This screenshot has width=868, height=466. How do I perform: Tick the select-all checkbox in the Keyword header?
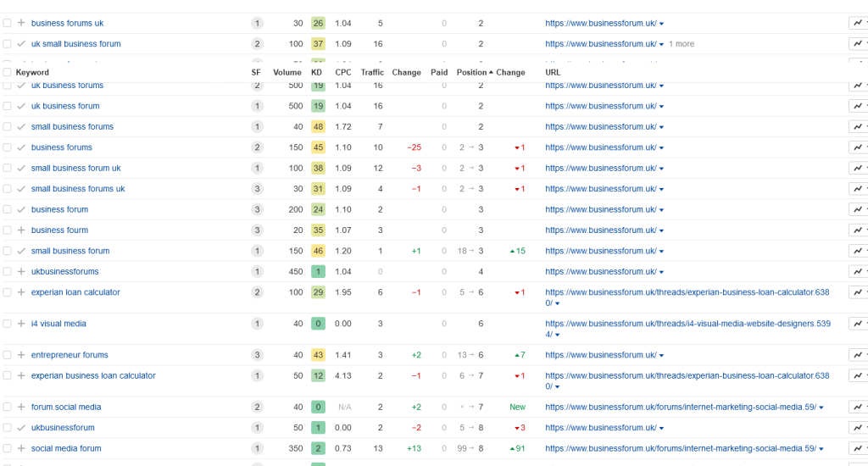tap(8, 73)
